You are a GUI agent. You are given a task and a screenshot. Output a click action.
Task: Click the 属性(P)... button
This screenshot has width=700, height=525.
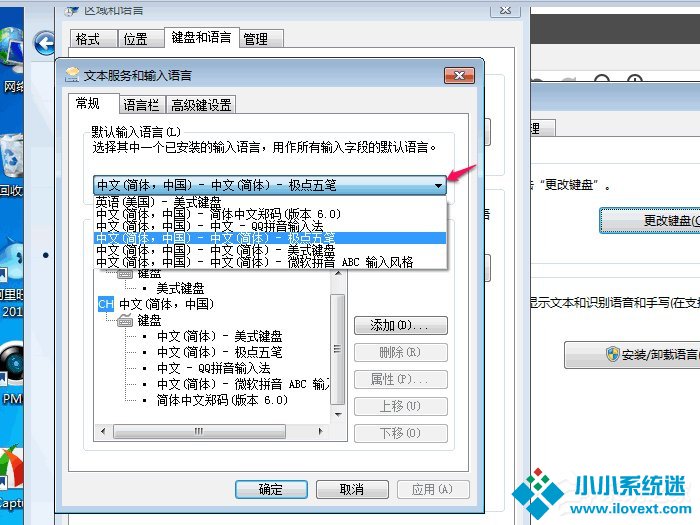[x=400, y=379]
